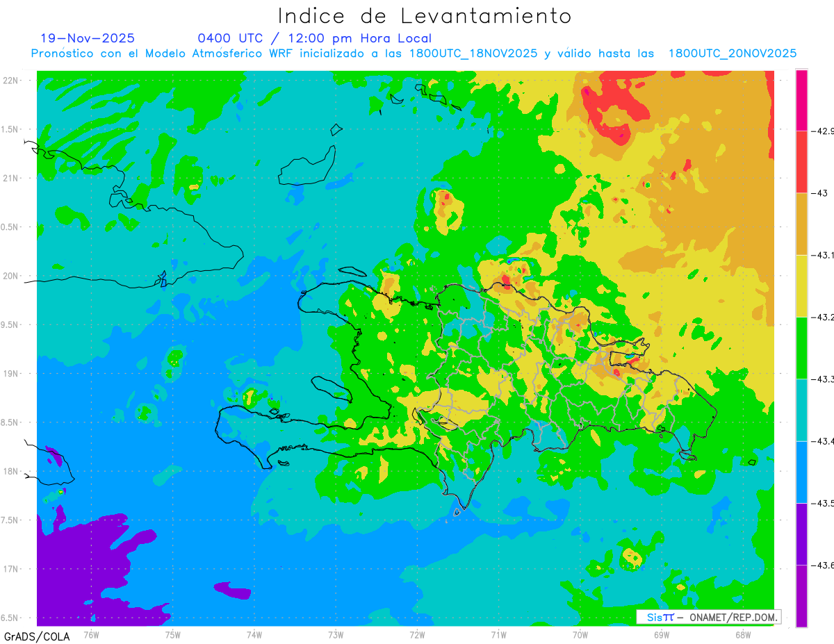
Task: Click the '9.5N' latitude axis label
Action: click(10, 324)
